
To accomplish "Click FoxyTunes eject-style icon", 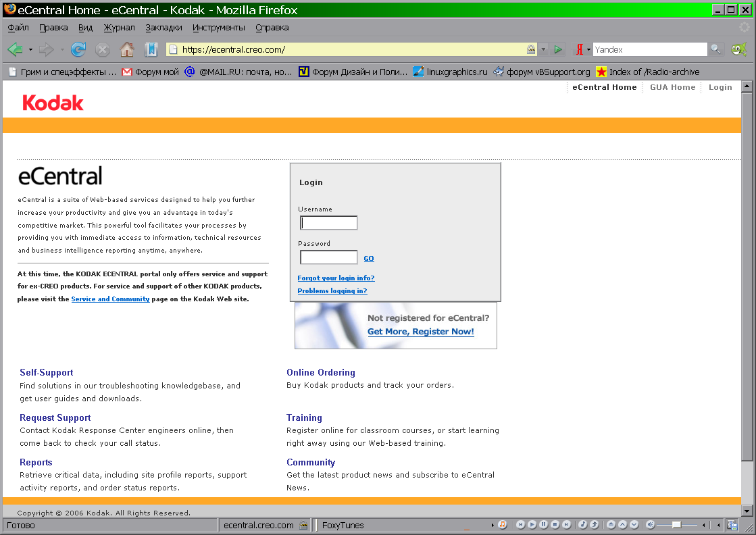I will [x=611, y=525].
